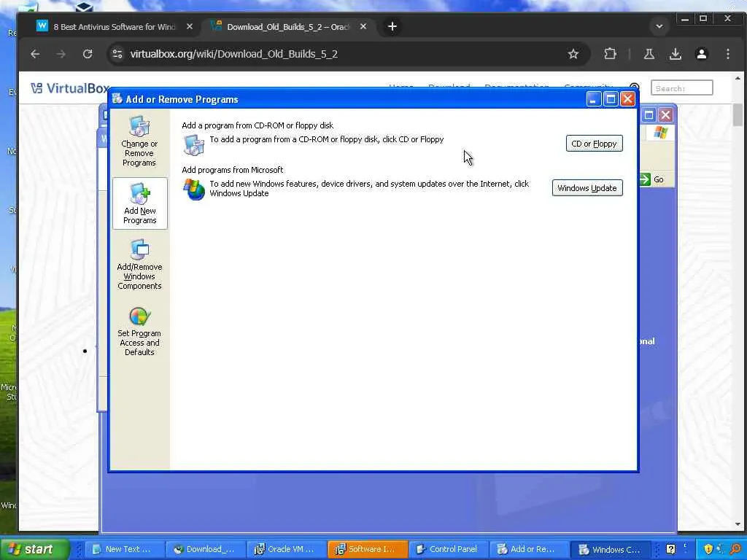The image size is (747, 560).
Task: Click the CD or Floppy button
Action: pos(594,144)
